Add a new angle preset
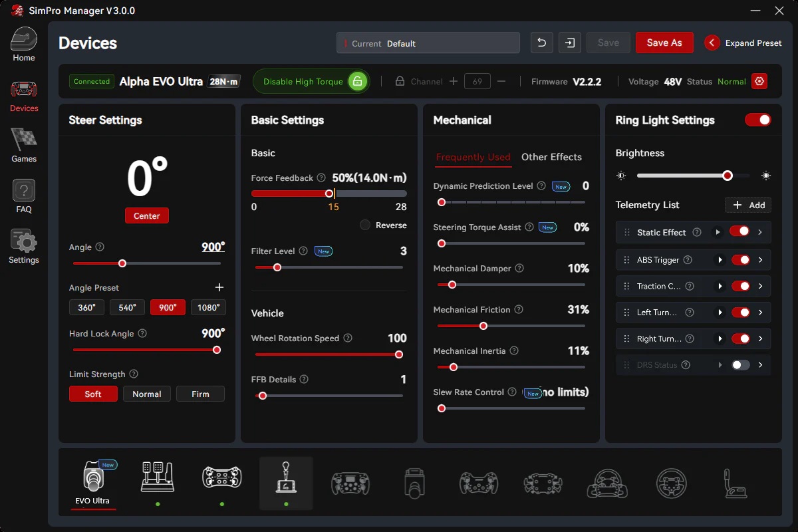The image size is (798, 532). [219, 287]
